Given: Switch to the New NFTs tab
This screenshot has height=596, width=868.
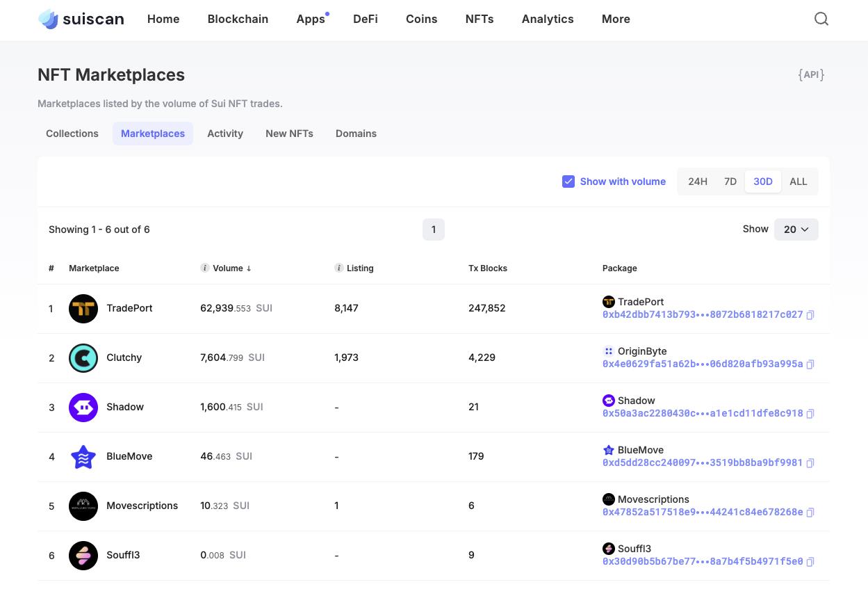Looking at the screenshot, I should (289, 134).
